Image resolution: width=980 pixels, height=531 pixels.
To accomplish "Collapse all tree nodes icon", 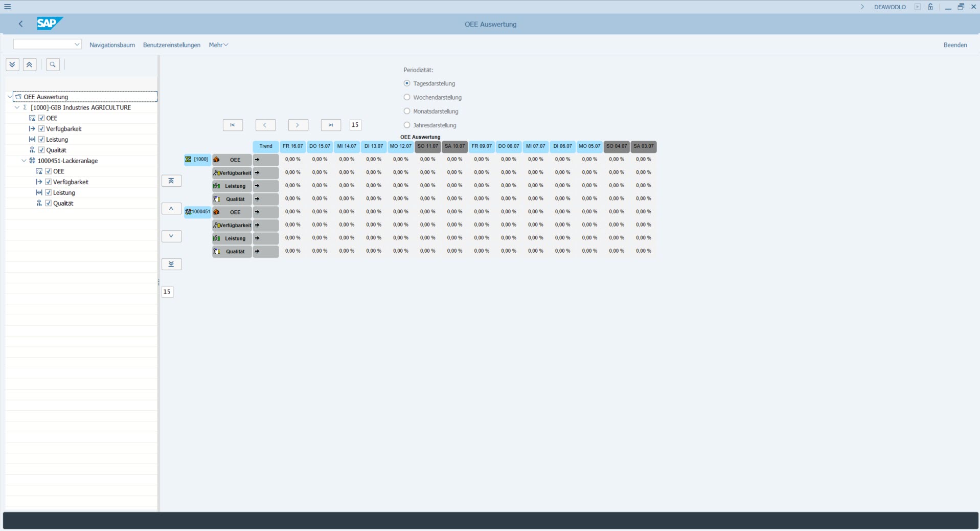I will pos(30,64).
